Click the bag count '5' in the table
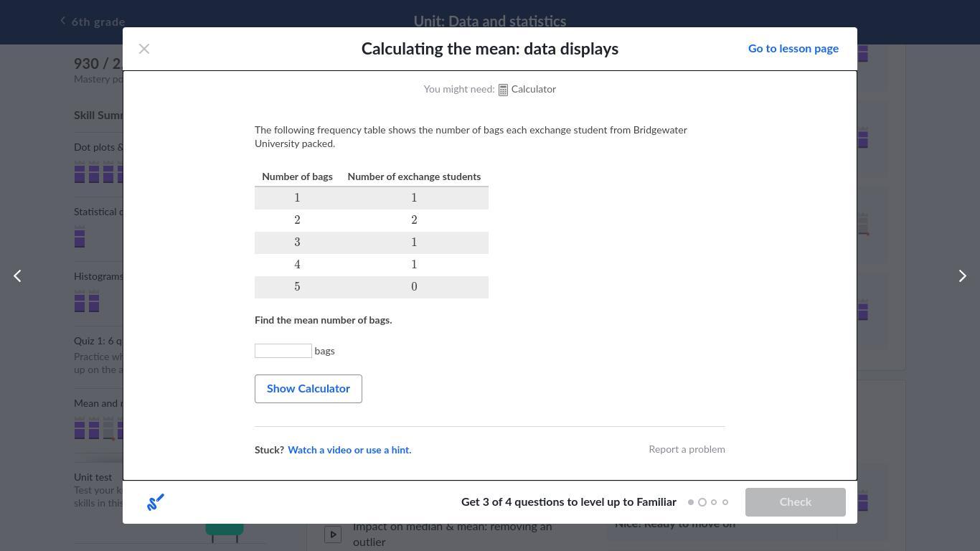 point(297,287)
